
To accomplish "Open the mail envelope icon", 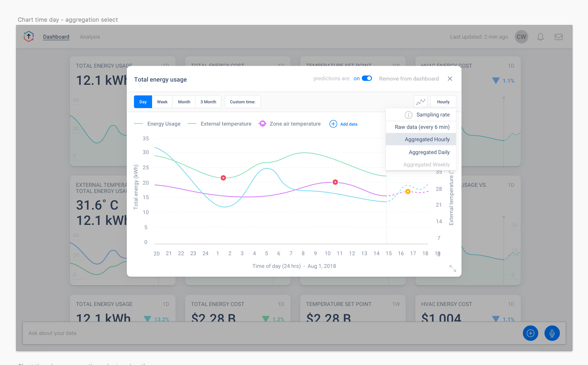I will pyautogui.click(x=559, y=37).
